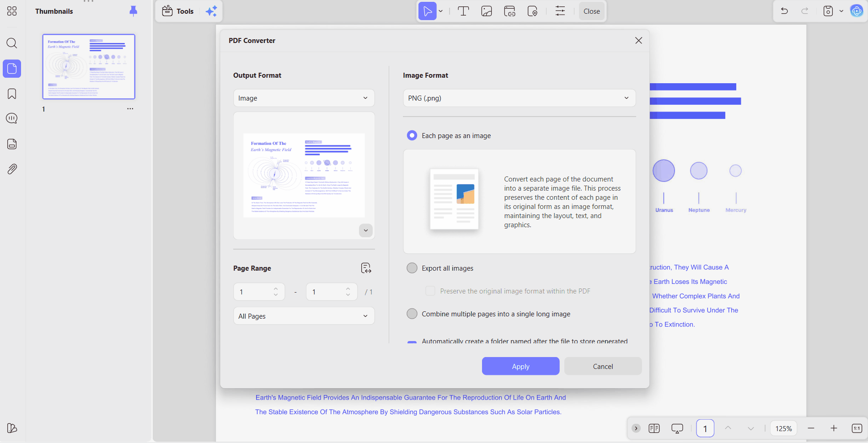Open the comments panel icon
This screenshot has height=443, width=868.
(12, 118)
